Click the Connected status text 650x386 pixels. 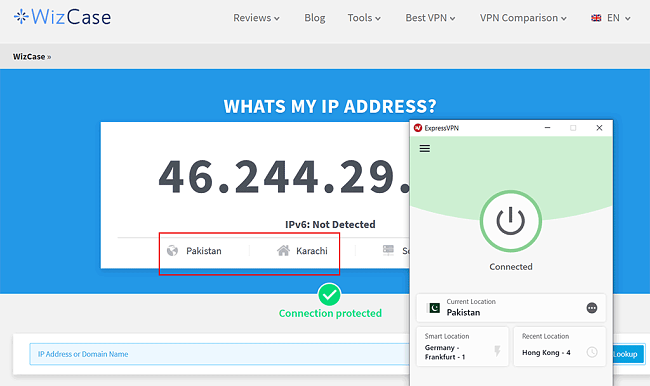coord(511,267)
